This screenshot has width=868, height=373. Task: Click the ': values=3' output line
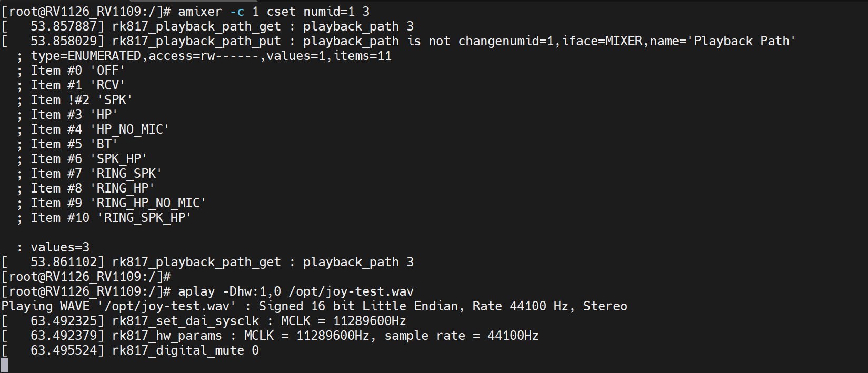click(53, 247)
